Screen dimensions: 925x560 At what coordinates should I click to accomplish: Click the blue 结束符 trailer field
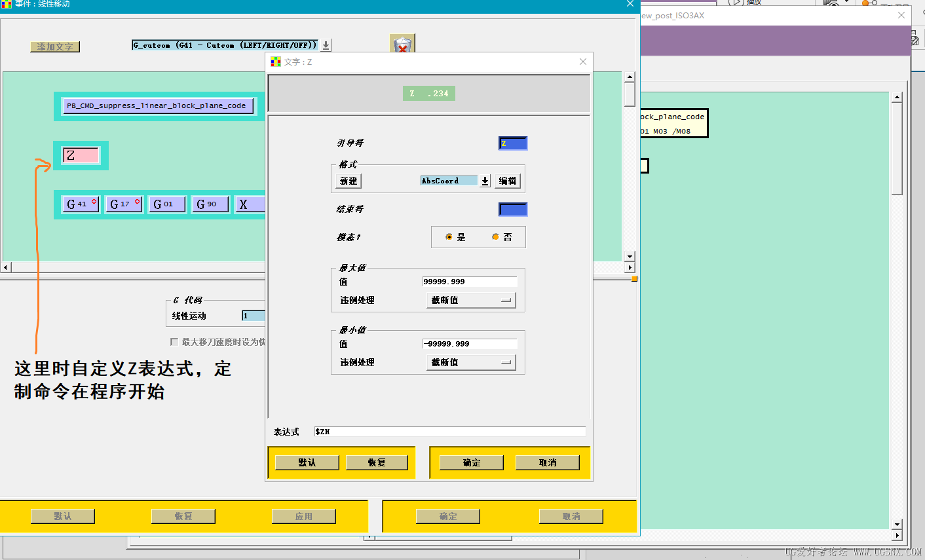(x=513, y=210)
